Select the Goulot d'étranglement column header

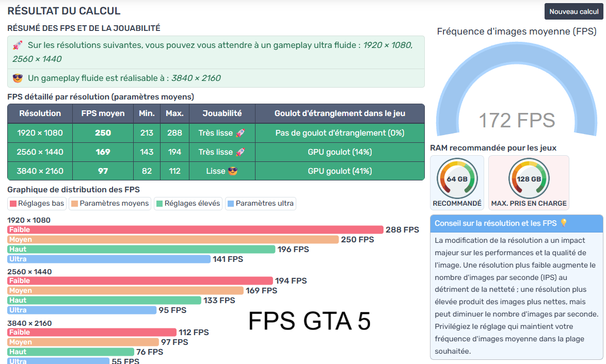coord(340,113)
